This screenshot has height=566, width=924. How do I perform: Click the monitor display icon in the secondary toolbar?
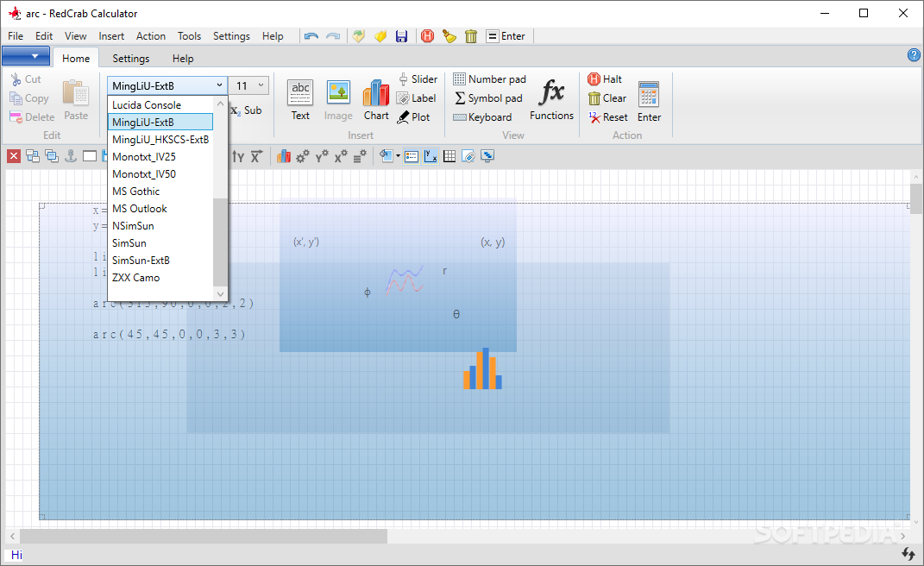point(487,156)
